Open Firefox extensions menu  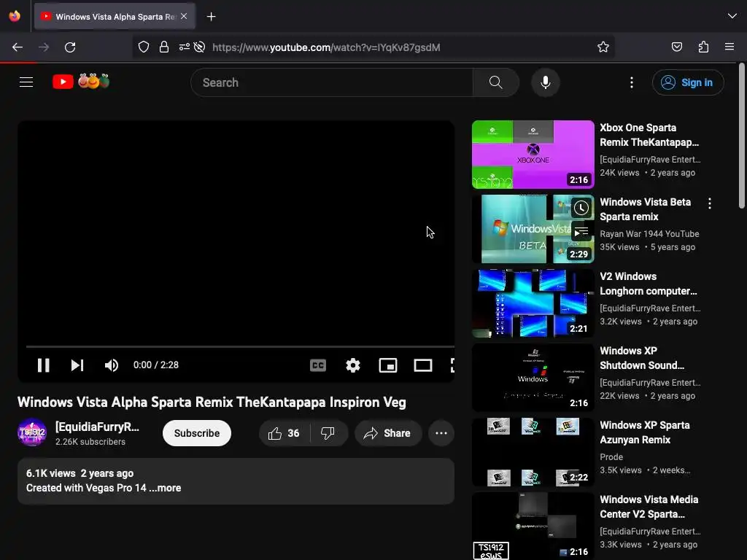[x=704, y=47]
